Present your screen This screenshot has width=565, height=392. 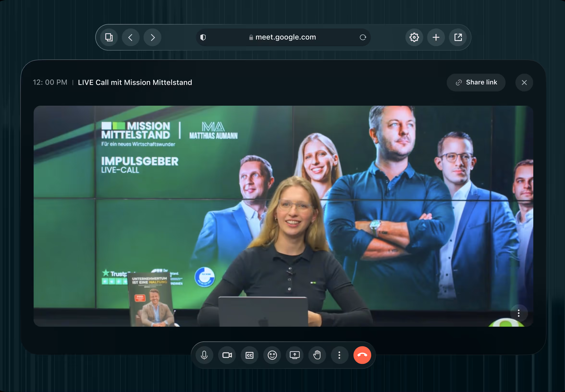click(295, 355)
